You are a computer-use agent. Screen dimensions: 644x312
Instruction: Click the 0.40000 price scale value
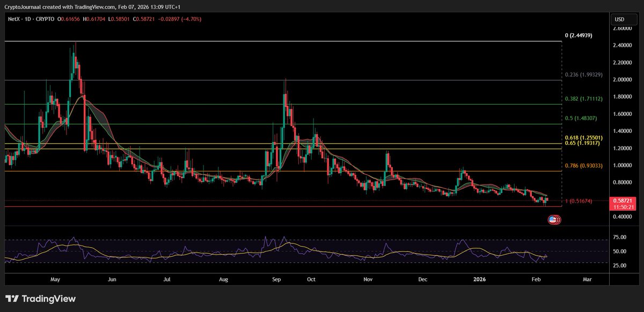point(622,217)
